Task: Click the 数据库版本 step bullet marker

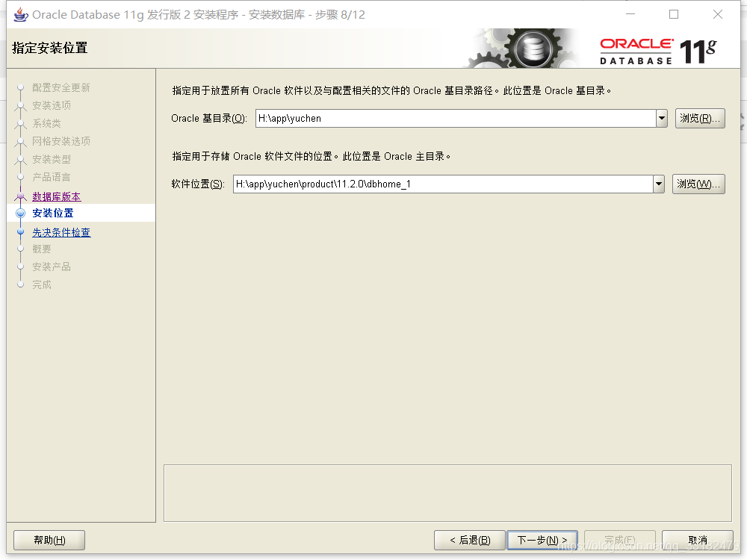Action: click(20, 196)
